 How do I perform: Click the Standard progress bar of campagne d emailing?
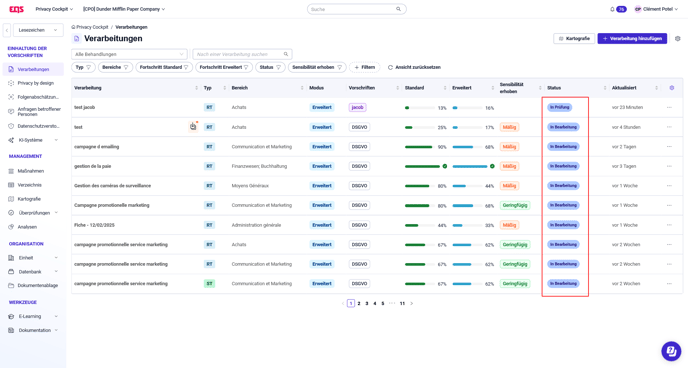click(419, 147)
